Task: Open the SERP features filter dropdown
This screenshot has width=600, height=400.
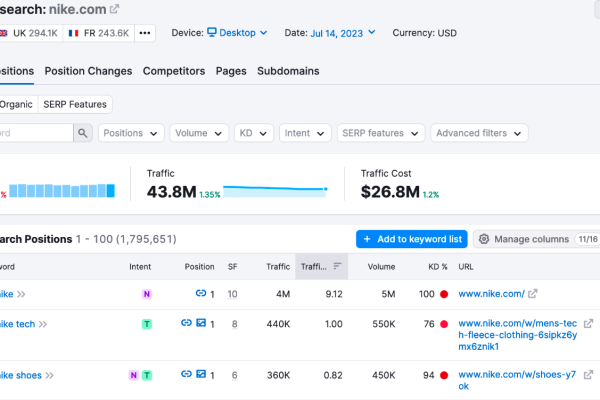Action: (381, 133)
